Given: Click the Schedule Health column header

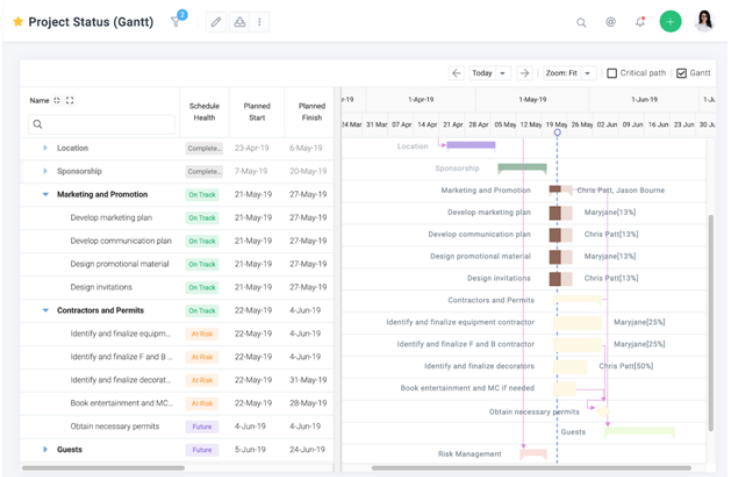Looking at the screenshot, I should click(x=204, y=111).
